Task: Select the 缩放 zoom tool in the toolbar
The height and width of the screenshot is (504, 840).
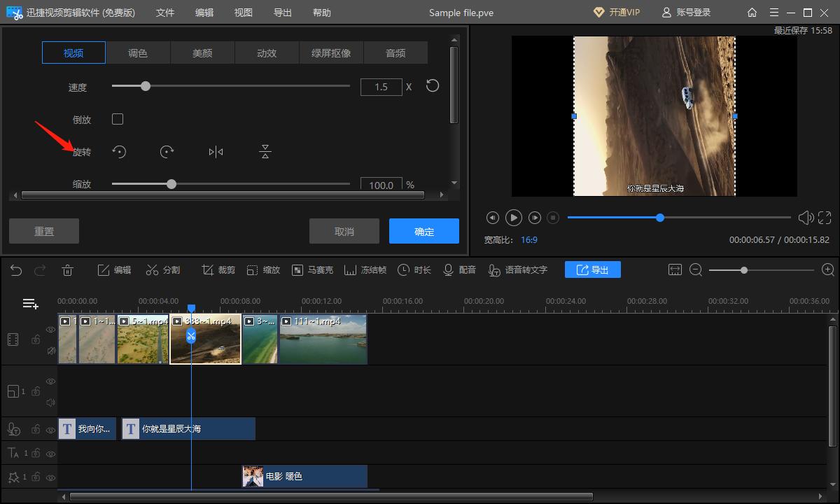Action: (x=262, y=270)
